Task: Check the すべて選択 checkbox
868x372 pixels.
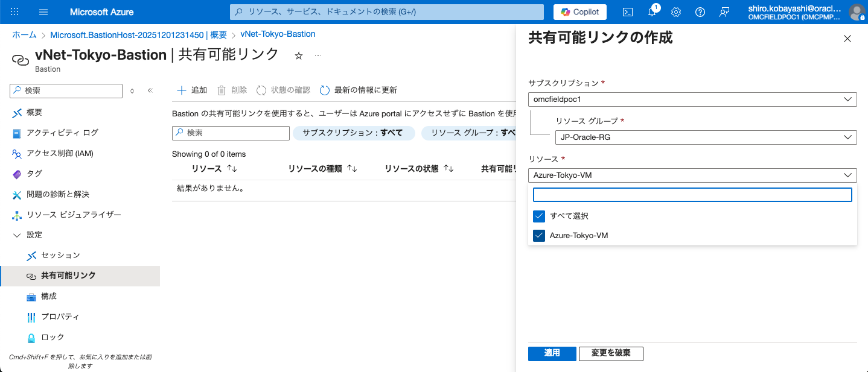Action: (x=539, y=216)
